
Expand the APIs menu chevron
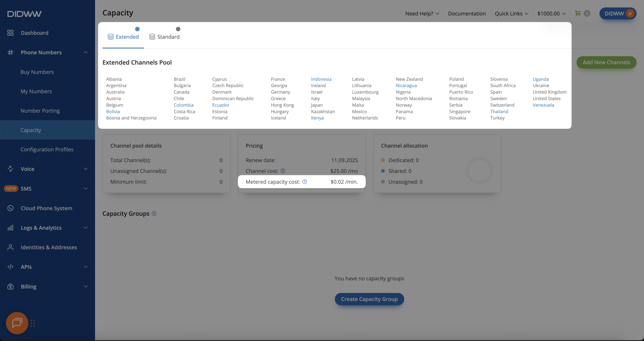coord(86,267)
